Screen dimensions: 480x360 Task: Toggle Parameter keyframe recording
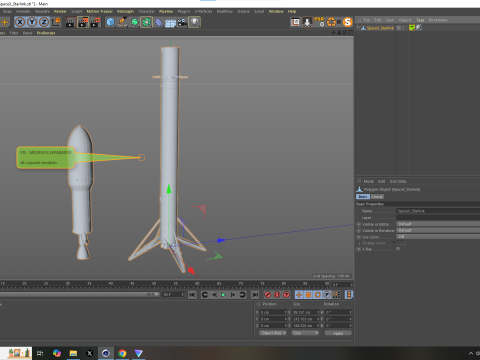click(x=327, y=295)
